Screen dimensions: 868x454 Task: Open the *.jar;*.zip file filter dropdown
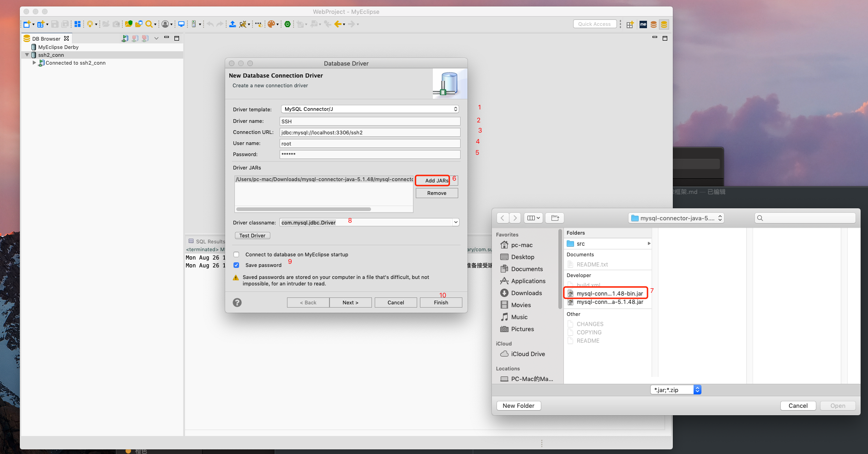(676, 390)
